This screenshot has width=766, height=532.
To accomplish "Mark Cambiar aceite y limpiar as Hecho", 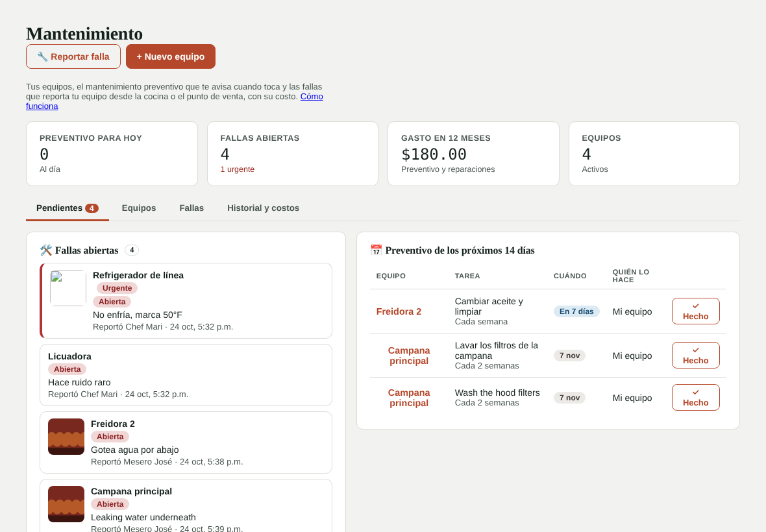I will 696,311.
